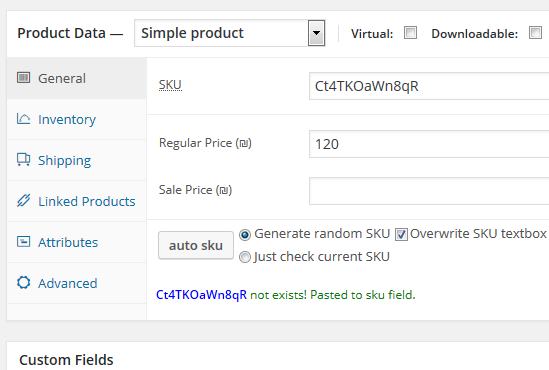Uncheck Overwrite SKU textbox option

point(401,234)
